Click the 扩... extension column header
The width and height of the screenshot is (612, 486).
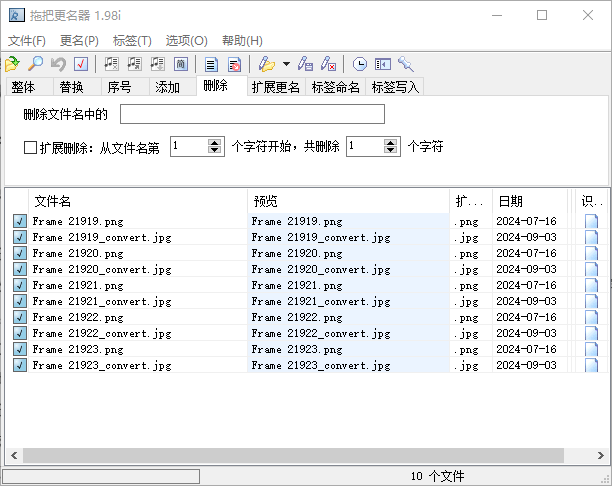pyautogui.click(x=471, y=201)
